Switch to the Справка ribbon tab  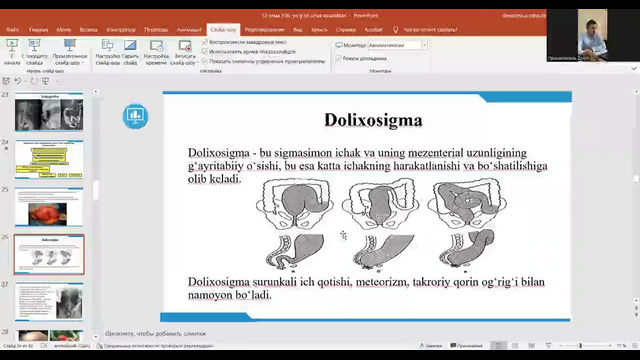coord(346,30)
